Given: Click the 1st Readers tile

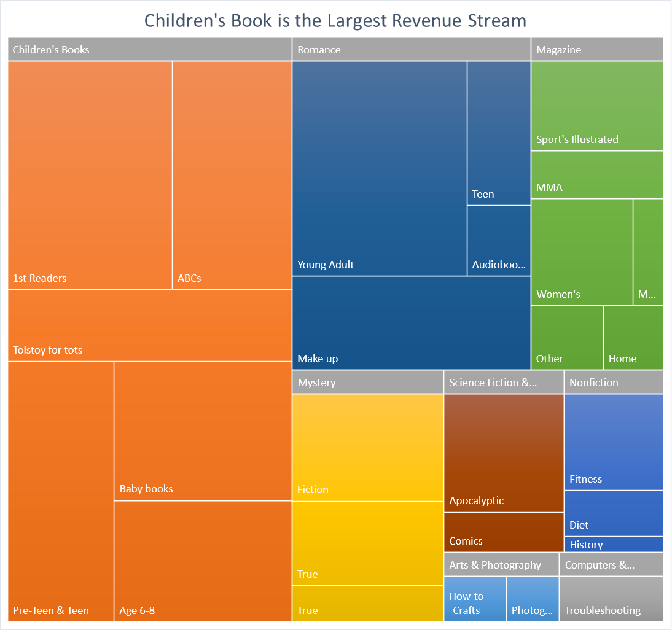Looking at the screenshot, I should (x=90, y=175).
